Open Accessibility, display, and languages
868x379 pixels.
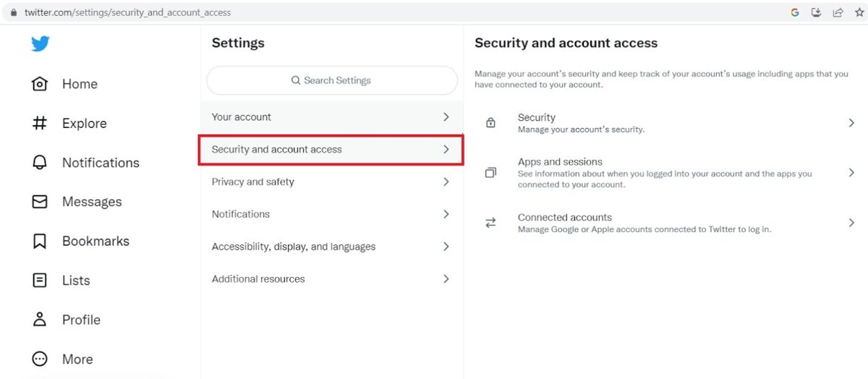[x=332, y=247]
